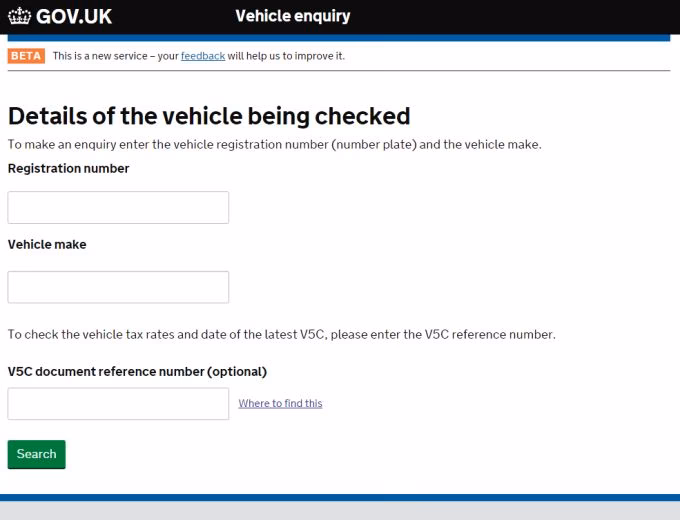
Task: Click the GOV.UK crown icon
Action: coord(19,16)
